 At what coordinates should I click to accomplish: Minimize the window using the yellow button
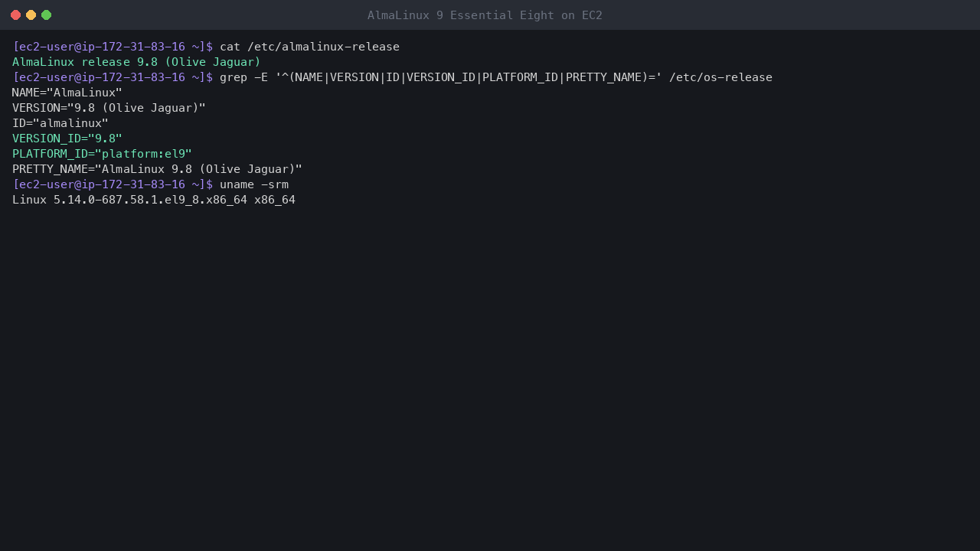click(x=31, y=15)
